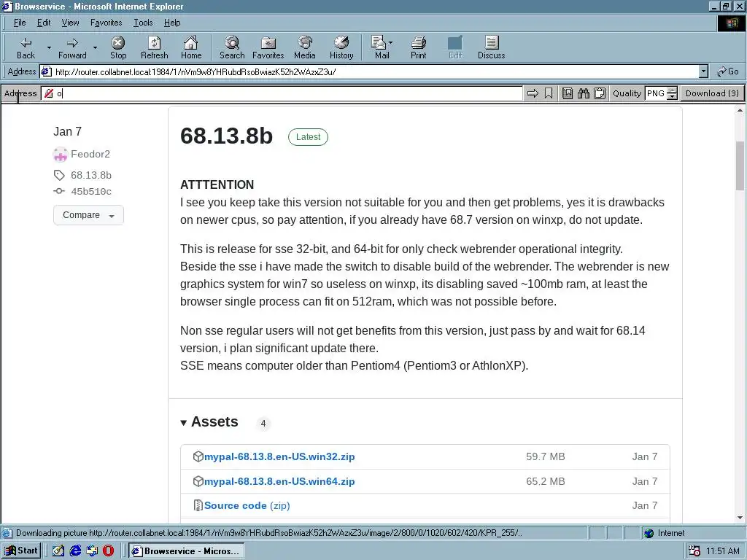The width and height of the screenshot is (747, 560).
Task: Go to the Home page icon
Action: [x=191, y=47]
